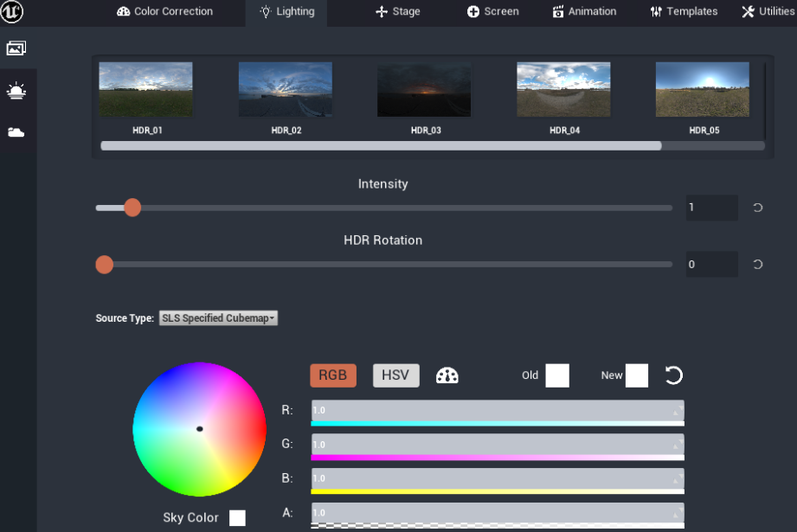Open the Templates tab
Screen dimensions: 797x532
pyautogui.click(x=685, y=11)
